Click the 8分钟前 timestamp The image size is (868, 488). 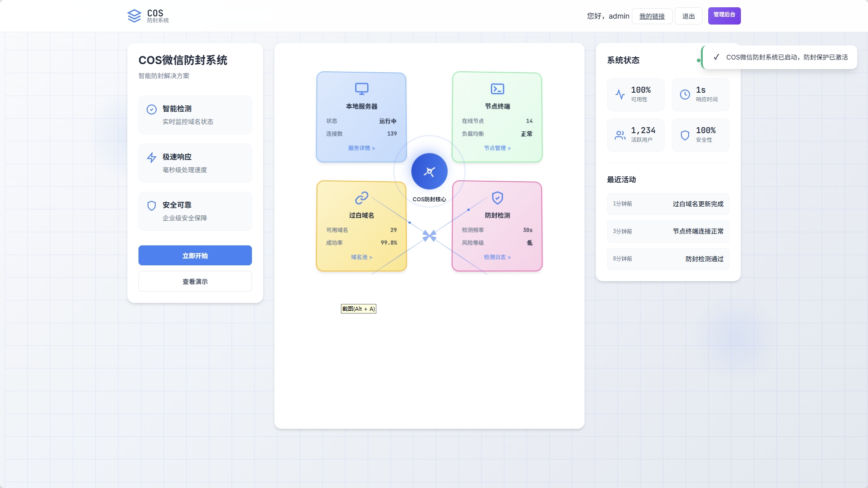pos(622,259)
